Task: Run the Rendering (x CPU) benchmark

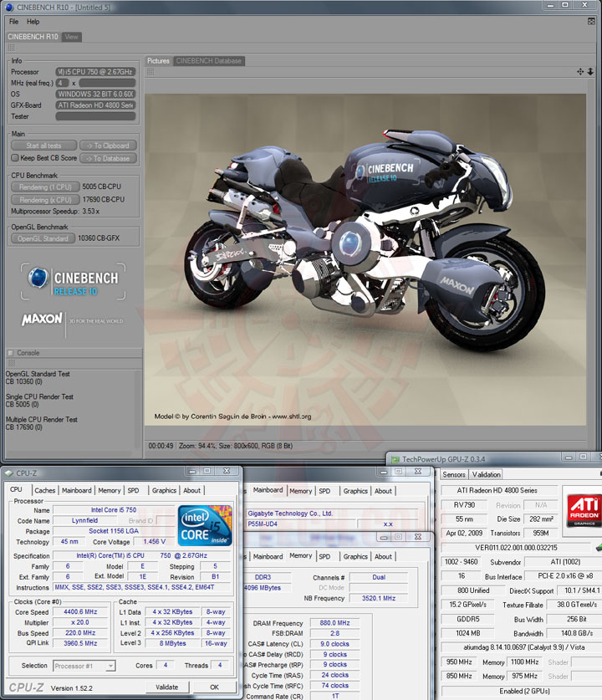Action: point(45,200)
